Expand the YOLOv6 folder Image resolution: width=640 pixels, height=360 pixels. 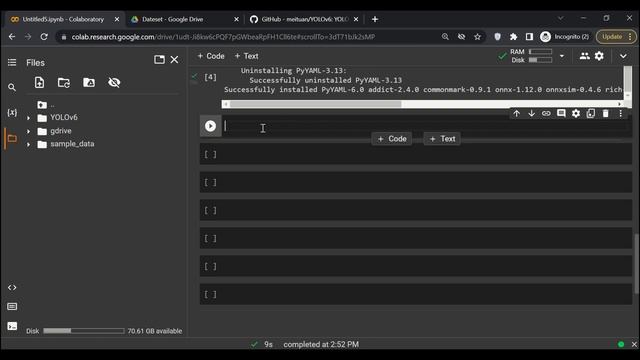click(28, 118)
